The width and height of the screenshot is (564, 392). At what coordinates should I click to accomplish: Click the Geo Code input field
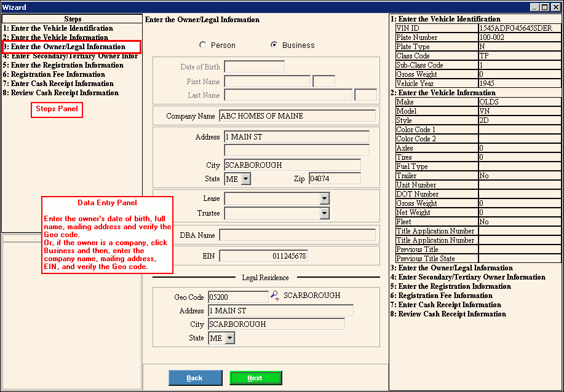coord(237,297)
